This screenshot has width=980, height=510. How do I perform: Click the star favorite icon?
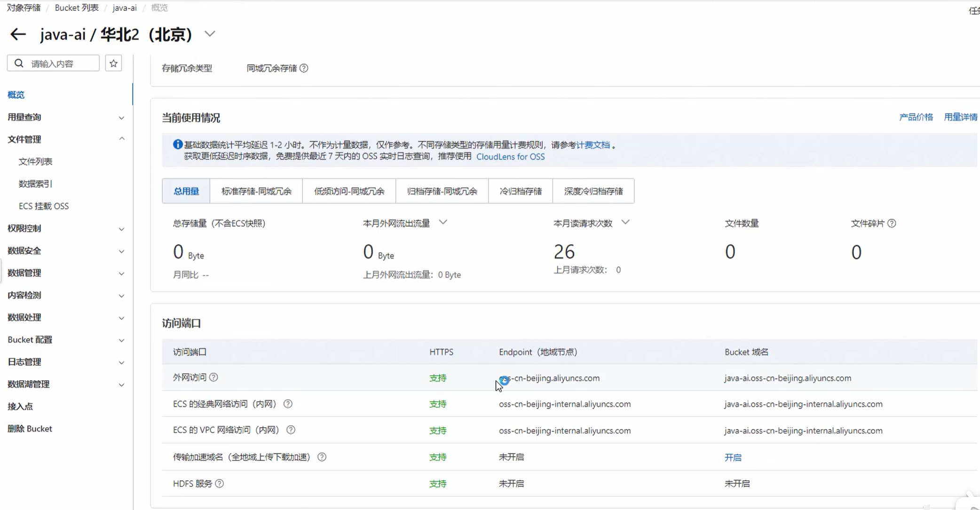click(113, 63)
